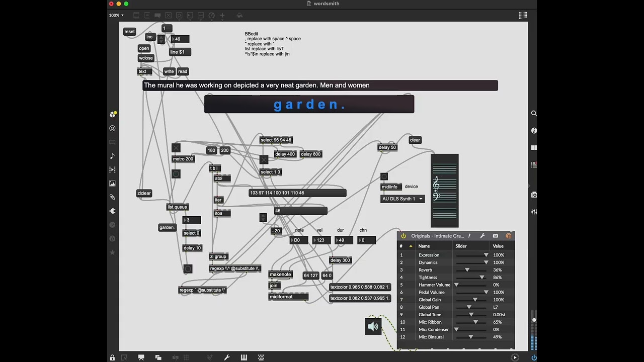The width and height of the screenshot is (644, 362).
Task: Toggle the yellow power button on Originals plugin
Action: [x=403, y=236]
